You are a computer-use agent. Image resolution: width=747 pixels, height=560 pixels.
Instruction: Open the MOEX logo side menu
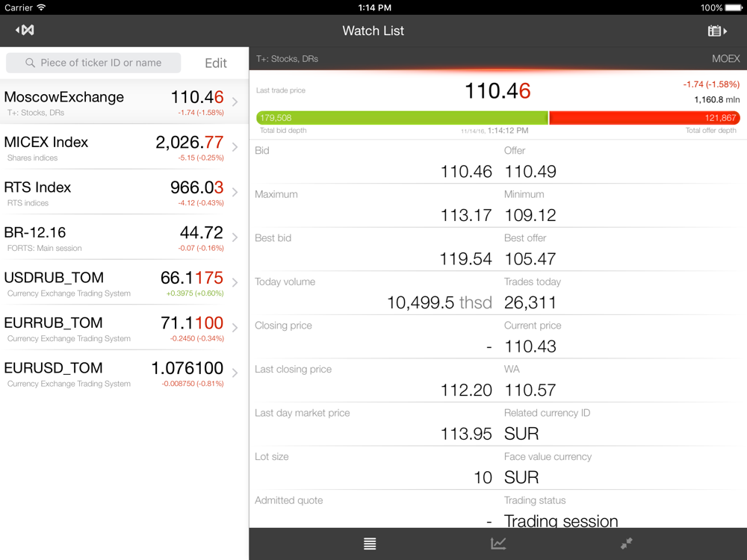[25, 31]
